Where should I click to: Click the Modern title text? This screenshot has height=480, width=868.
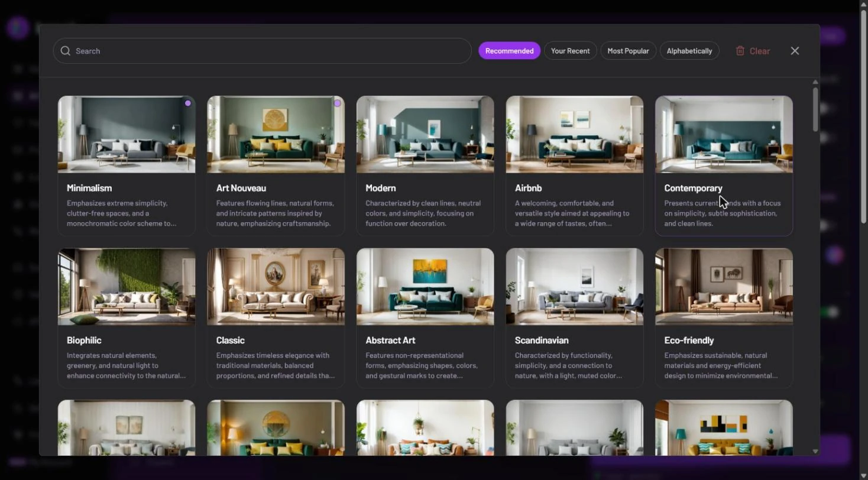[381, 188]
